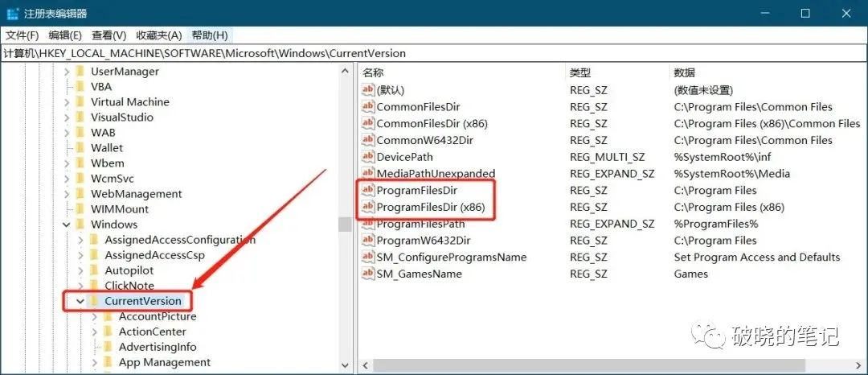Select the DevicePath value name
The height and width of the screenshot is (375, 868).
[x=404, y=157]
